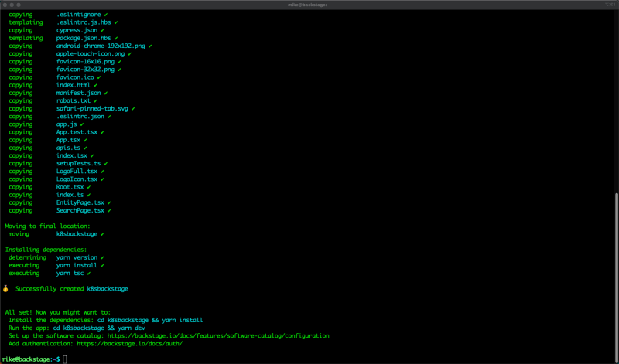Click 'favicon-16x16.png' file name

click(85, 62)
